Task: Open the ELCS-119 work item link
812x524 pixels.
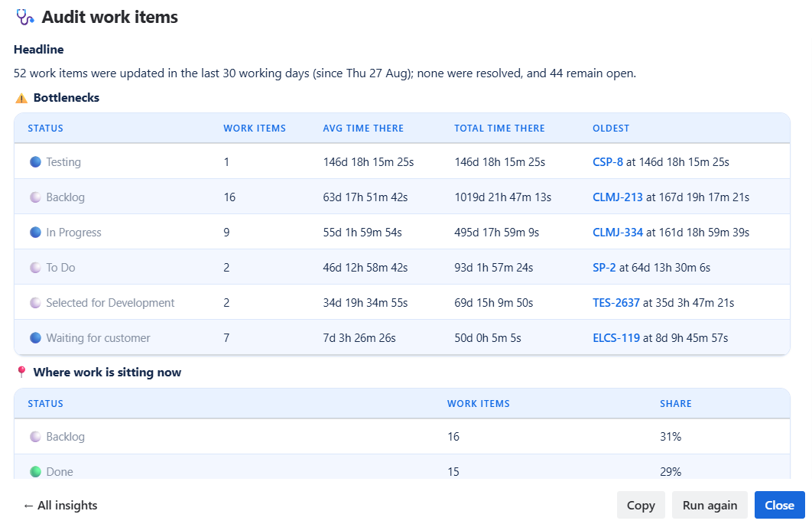Action: [x=615, y=338]
